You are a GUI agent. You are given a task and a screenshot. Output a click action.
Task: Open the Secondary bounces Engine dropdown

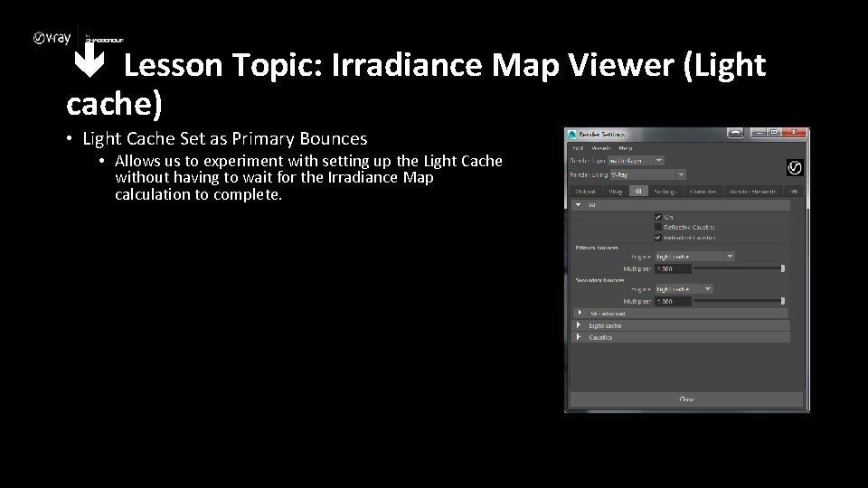click(x=684, y=289)
